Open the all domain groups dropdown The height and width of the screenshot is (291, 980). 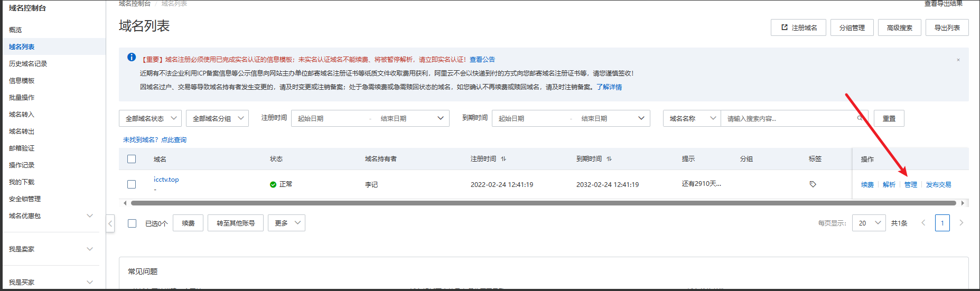217,118
